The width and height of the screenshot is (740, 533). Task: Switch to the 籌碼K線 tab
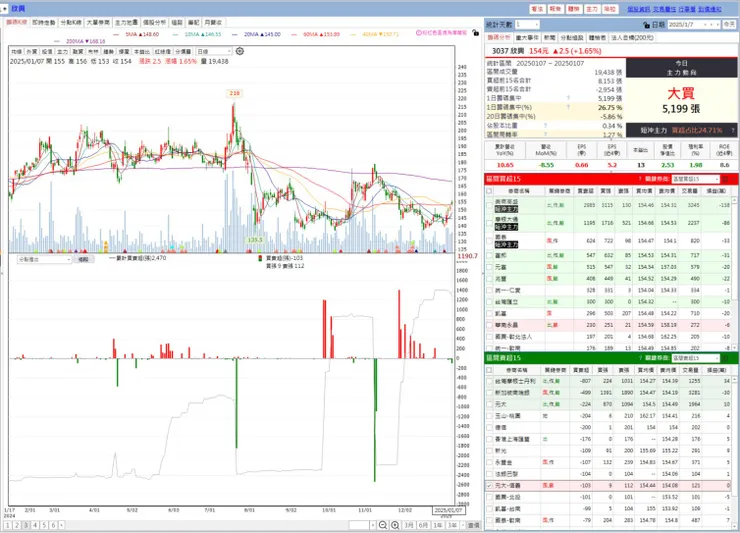coord(17,22)
